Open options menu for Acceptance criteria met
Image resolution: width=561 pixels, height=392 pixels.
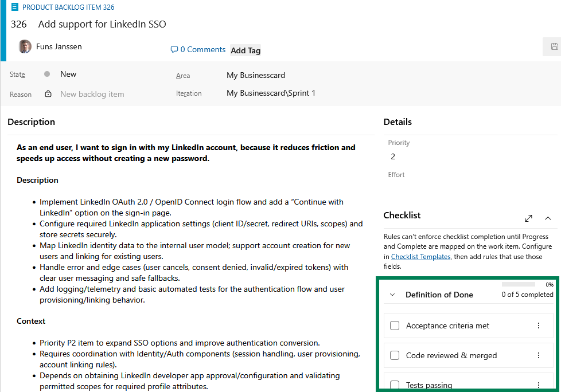pyautogui.click(x=537, y=325)
